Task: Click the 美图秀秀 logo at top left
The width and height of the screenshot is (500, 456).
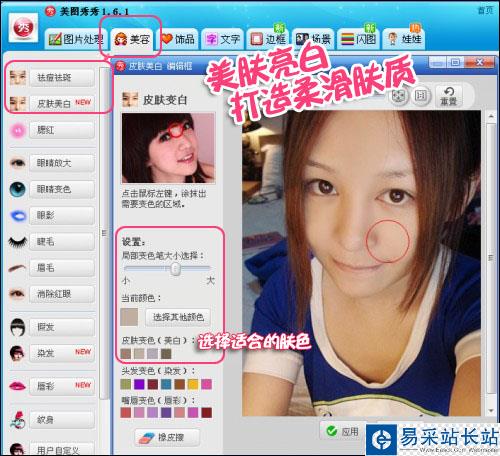Action: click(23, 28)
